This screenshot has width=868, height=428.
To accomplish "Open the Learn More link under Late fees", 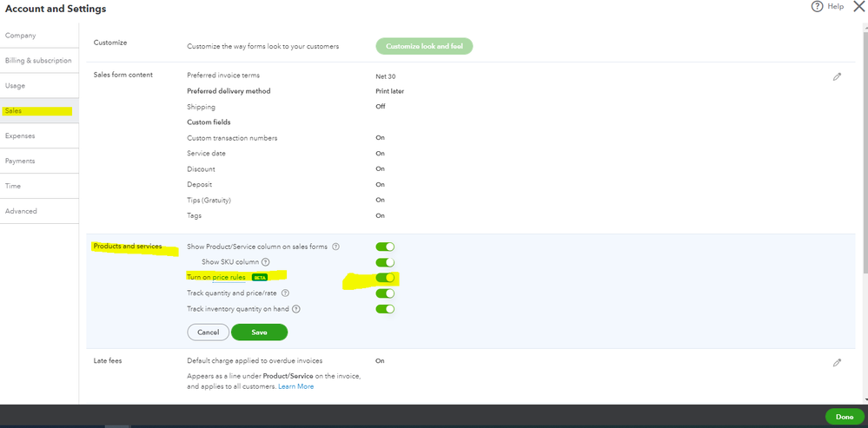I will pos(296,386).
